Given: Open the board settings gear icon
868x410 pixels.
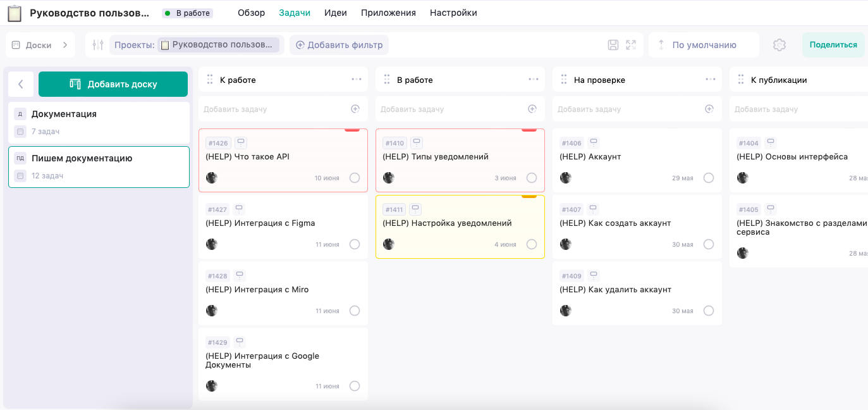Looking at the screenshot, I should [779, 44].
